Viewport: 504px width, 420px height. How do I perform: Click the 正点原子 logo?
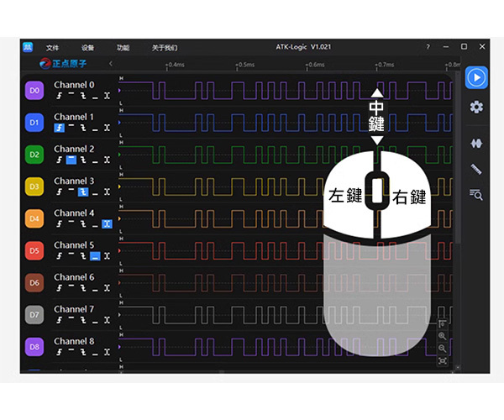pyautogui.click(x=63, y=63)
